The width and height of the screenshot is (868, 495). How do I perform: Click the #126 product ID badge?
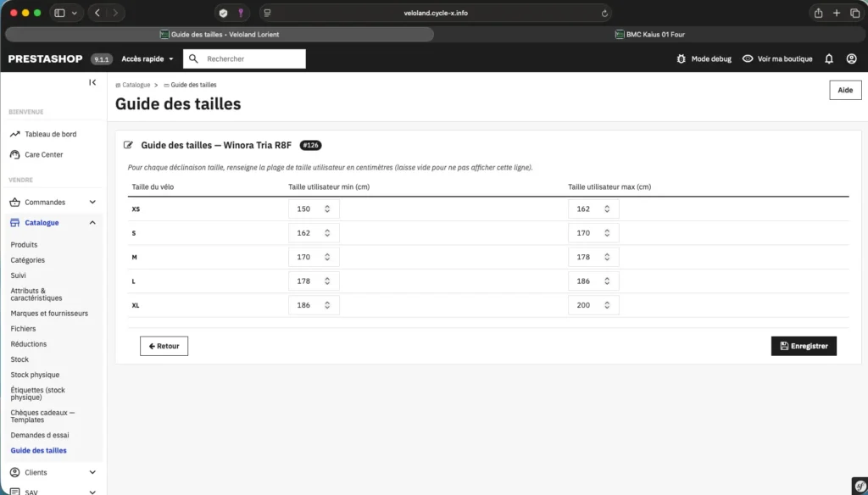click(310, 145)
